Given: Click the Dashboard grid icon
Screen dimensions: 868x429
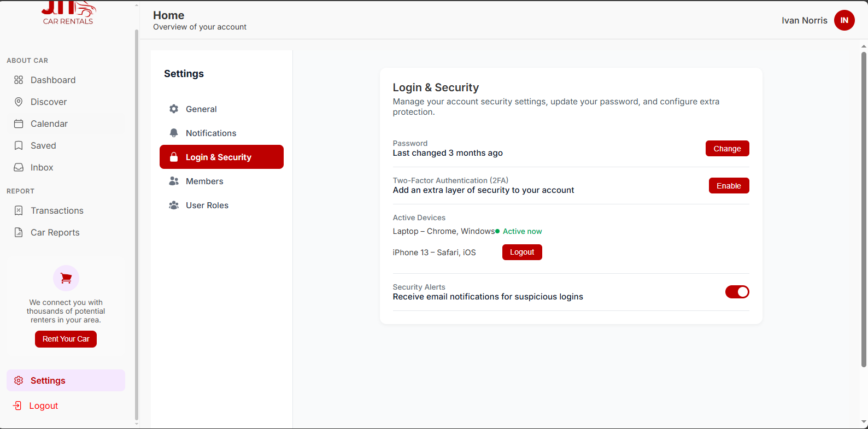Looking at the screenshot, I should click(x=19, y=80).
